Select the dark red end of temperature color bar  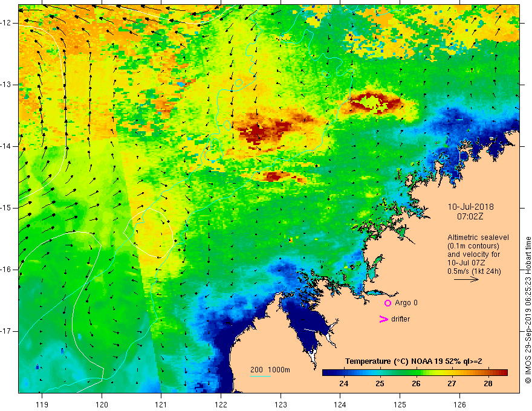(x=504, y=373)
